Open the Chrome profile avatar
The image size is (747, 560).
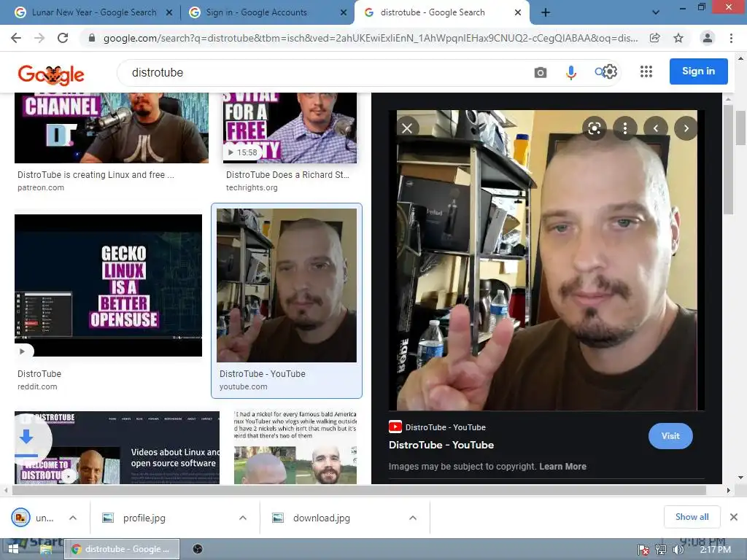click(x=708, y=38)
